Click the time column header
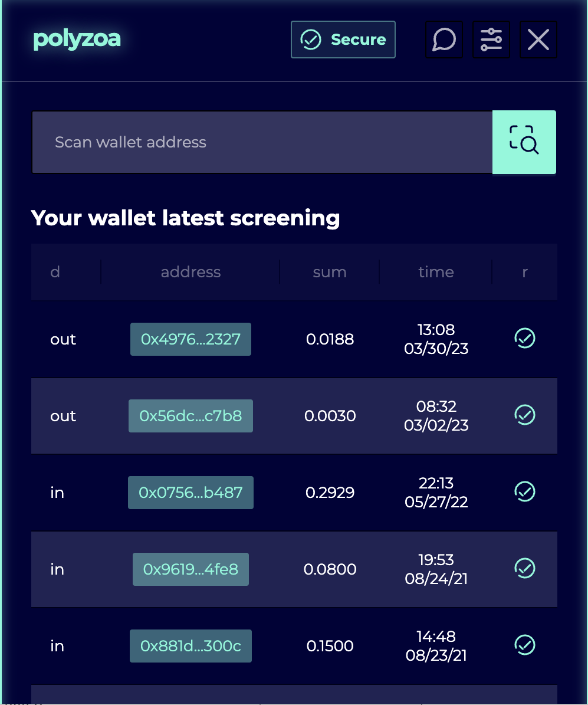 pyautogui.click(x=436, y=272)
